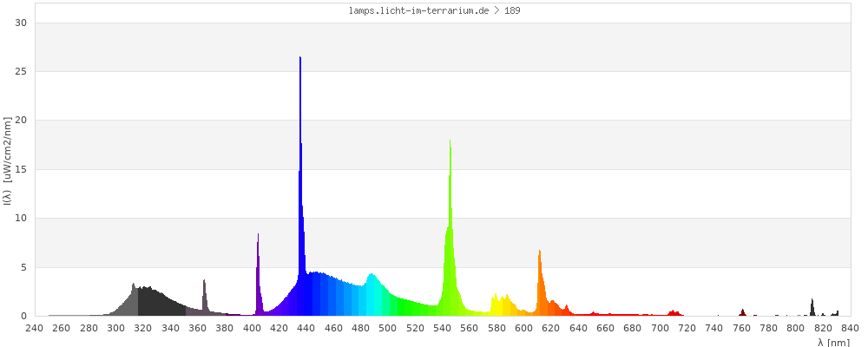The image size is (868, 347).
Task: Click the chart title lamps.licht-im-terrarium.de > 189
Action: tap(435, 10)
